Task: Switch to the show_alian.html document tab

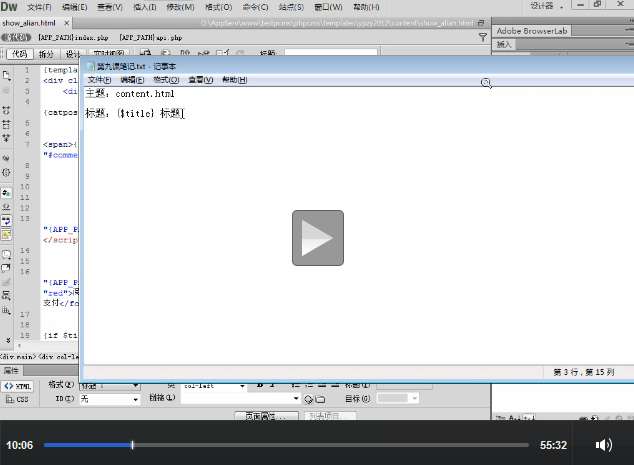Action: click(x=29, y=21)
